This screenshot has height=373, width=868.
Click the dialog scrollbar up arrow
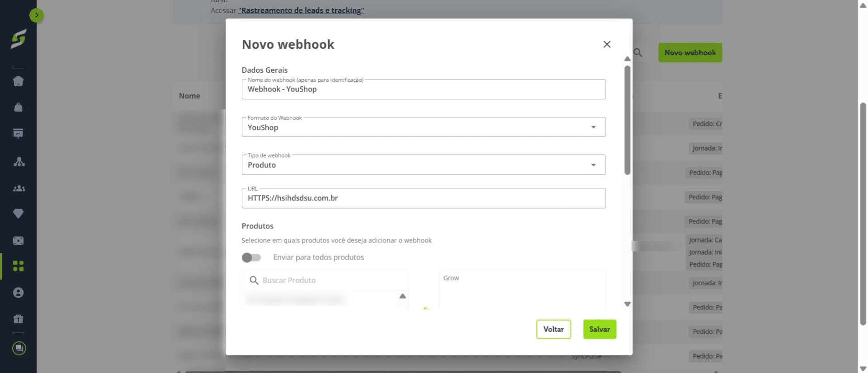coord(627,59)
